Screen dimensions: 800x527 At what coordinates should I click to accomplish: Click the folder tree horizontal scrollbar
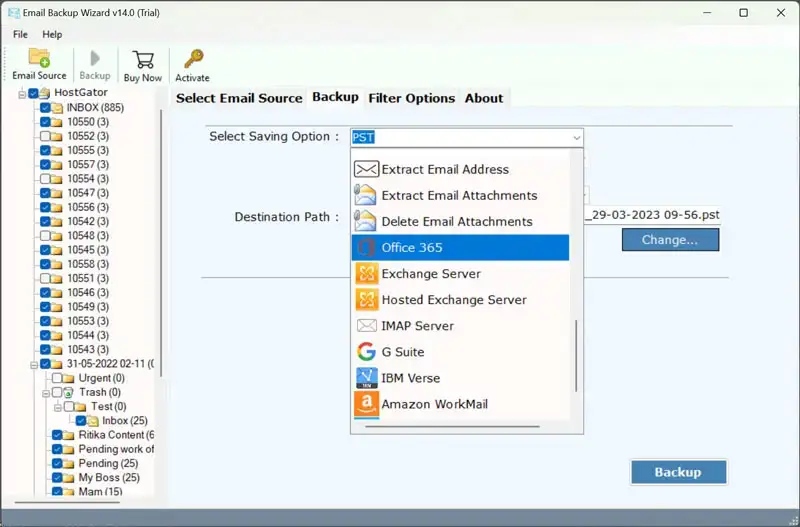point(66,503)
